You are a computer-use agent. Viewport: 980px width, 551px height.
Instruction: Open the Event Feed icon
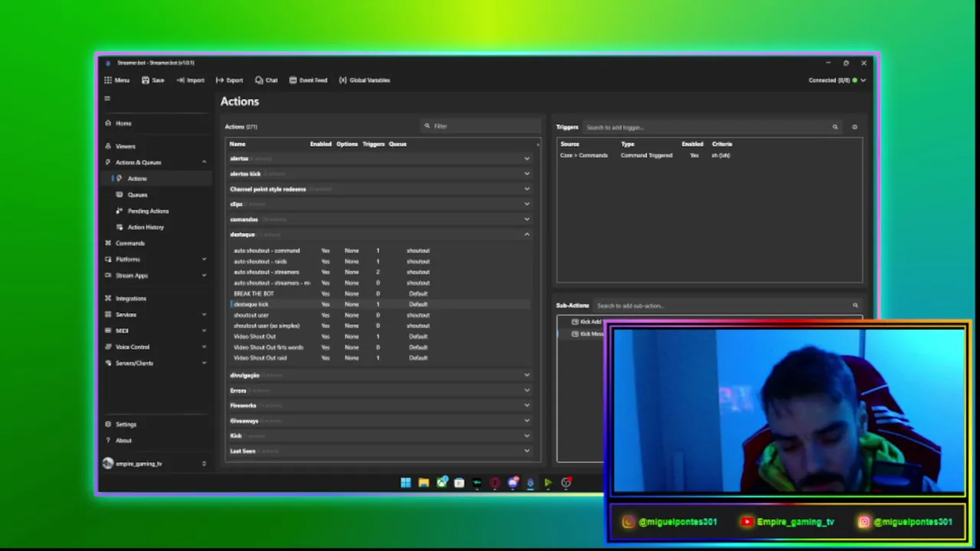click(x=292, y=80)
